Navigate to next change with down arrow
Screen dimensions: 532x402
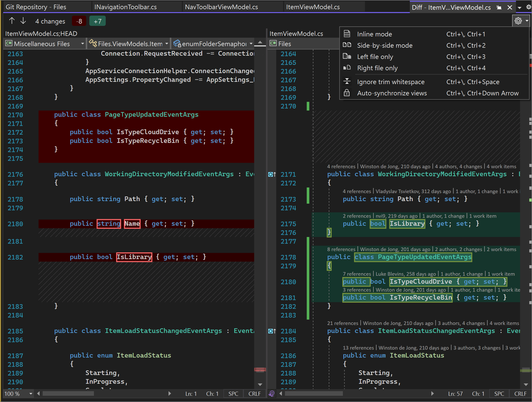click(24, 21)
